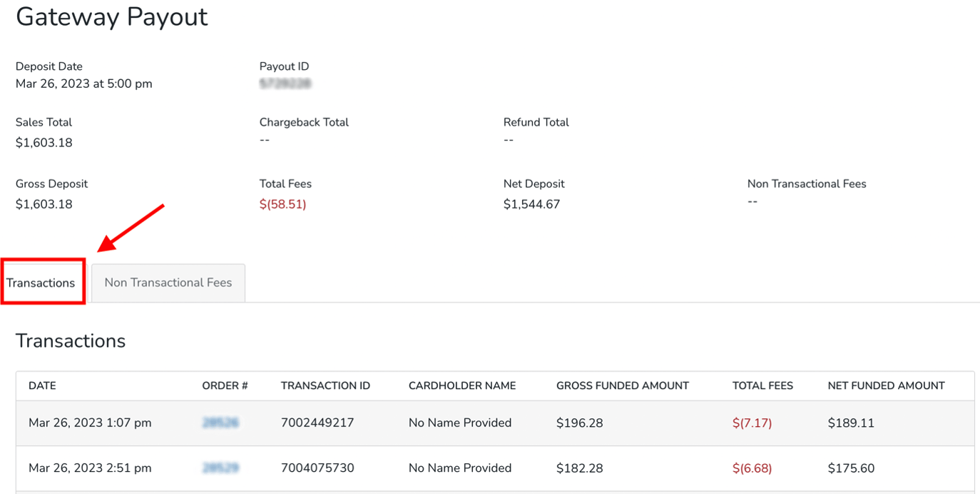Select the Sales Total figure $1,603.18

[x=44, y=142]
